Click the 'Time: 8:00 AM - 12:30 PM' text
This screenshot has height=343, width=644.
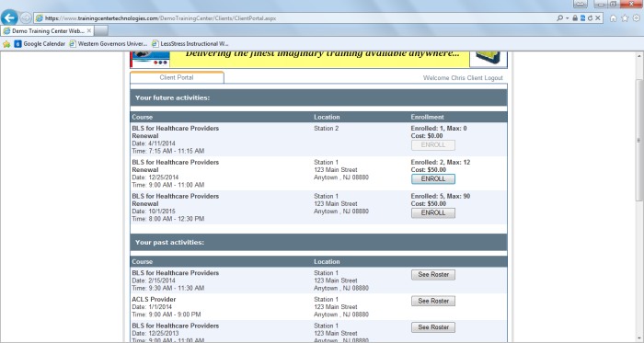[168, 219]
